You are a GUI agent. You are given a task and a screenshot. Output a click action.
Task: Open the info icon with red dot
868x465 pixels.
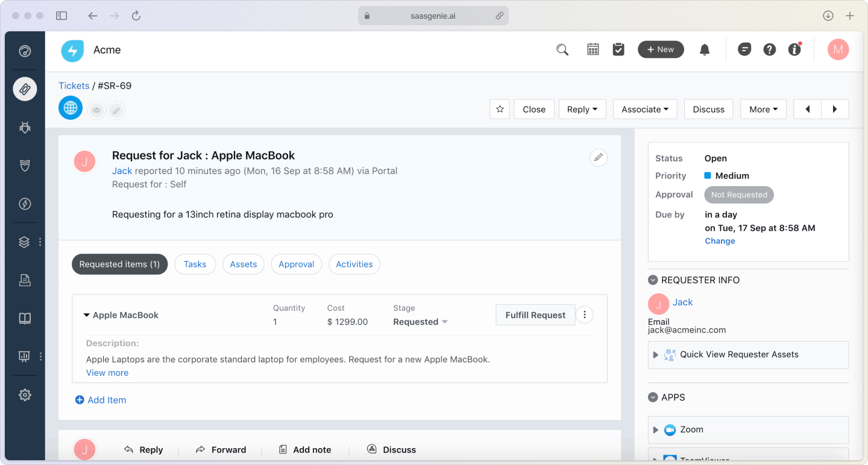794,50
